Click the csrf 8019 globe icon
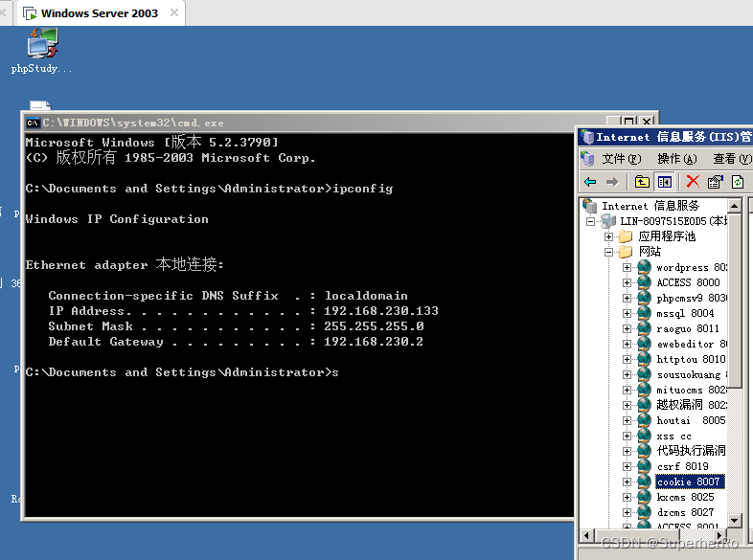 644,466
